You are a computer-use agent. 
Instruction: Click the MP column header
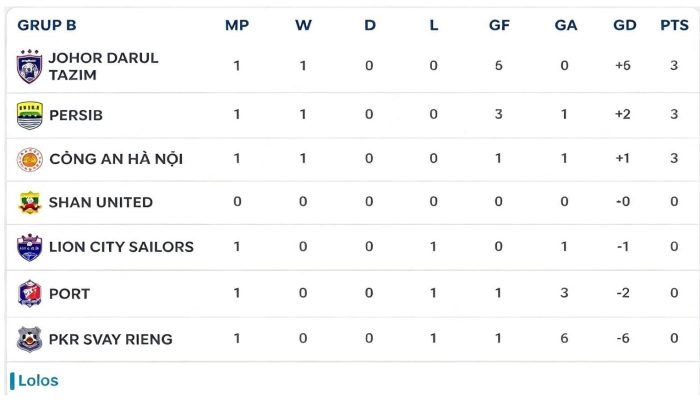coord(237,25)
